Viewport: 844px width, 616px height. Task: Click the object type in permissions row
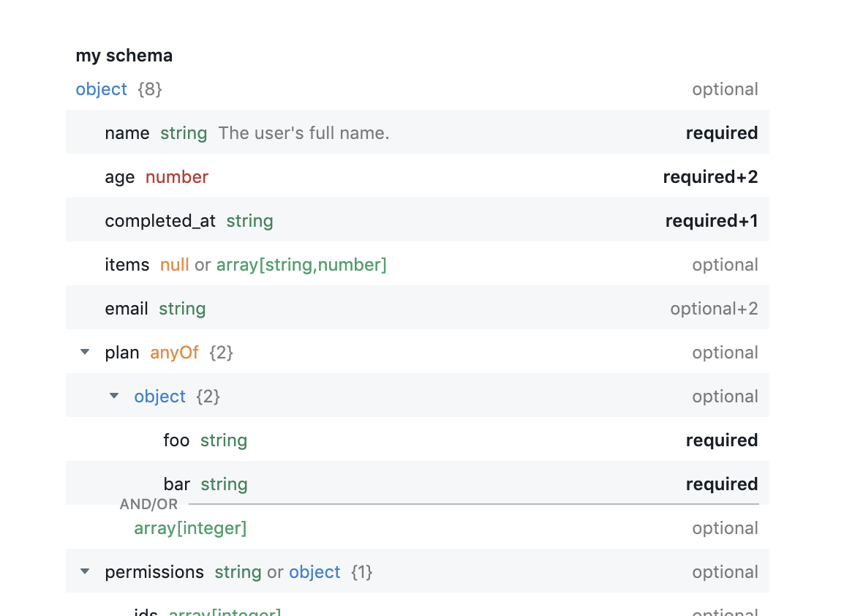point(314,572)
